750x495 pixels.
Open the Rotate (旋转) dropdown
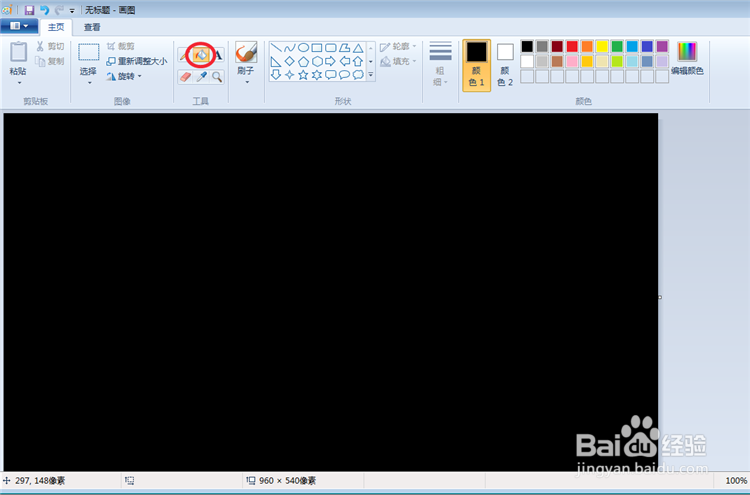[124, 76]
